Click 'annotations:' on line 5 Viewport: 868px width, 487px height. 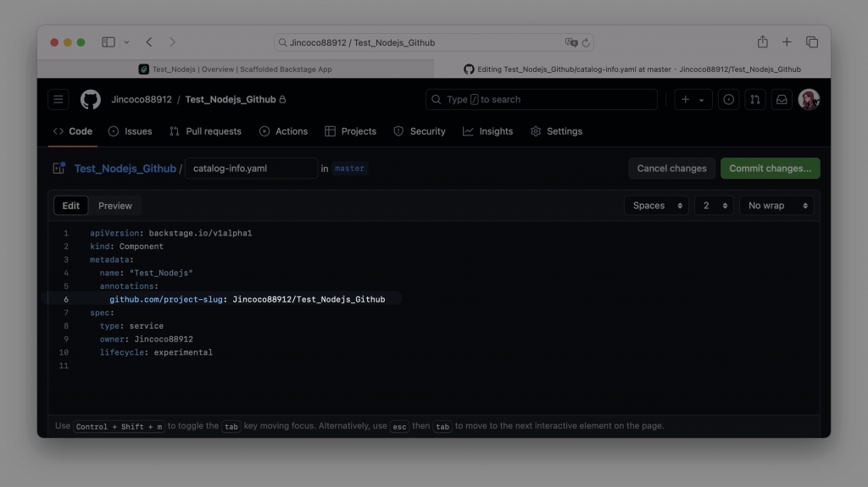[129, 286]
